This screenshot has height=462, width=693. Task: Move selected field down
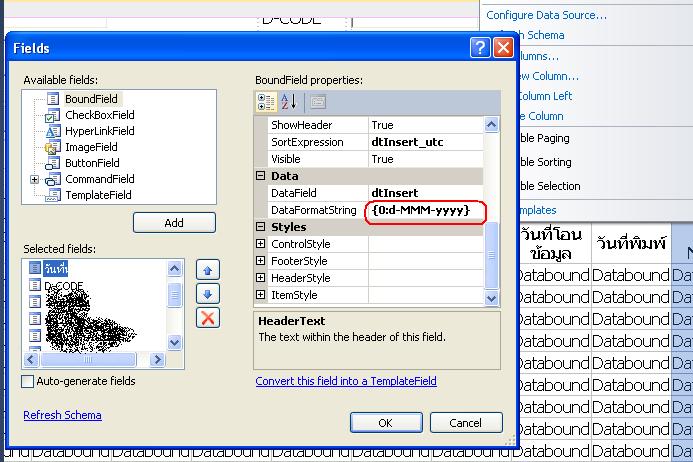[x=208, y=294]
